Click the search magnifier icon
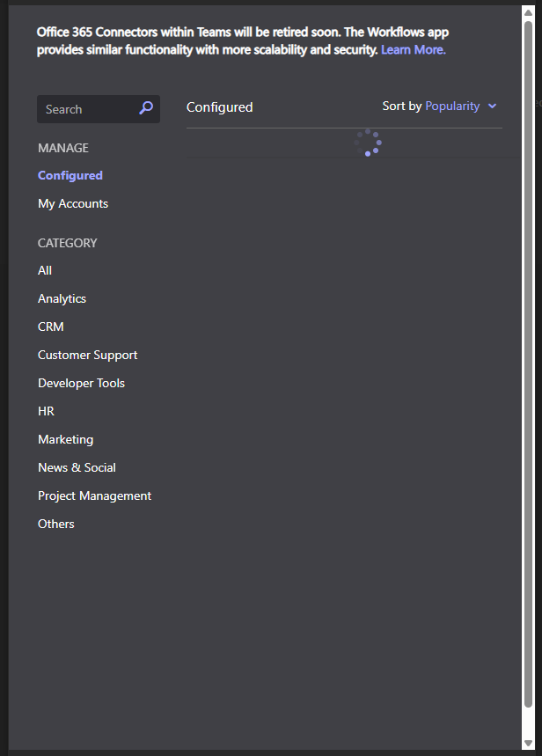This screenshot has width=542, height=756. click(x=145, y=108)
